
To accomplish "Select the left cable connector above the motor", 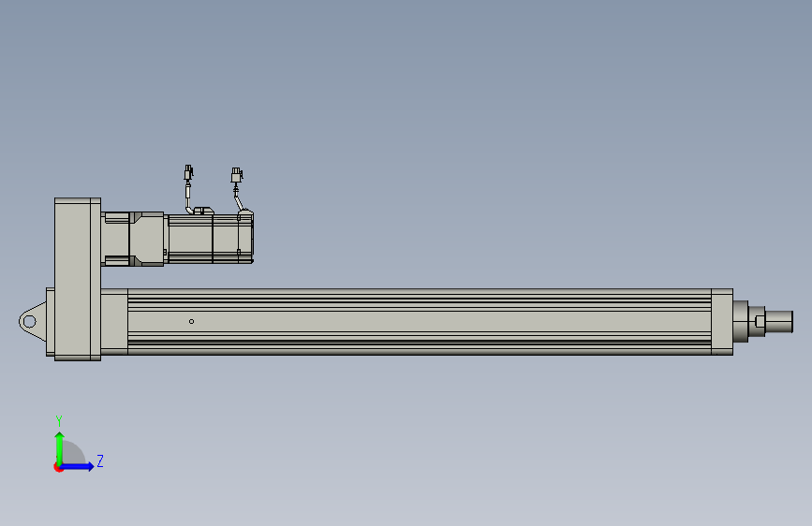I will 188,173.
